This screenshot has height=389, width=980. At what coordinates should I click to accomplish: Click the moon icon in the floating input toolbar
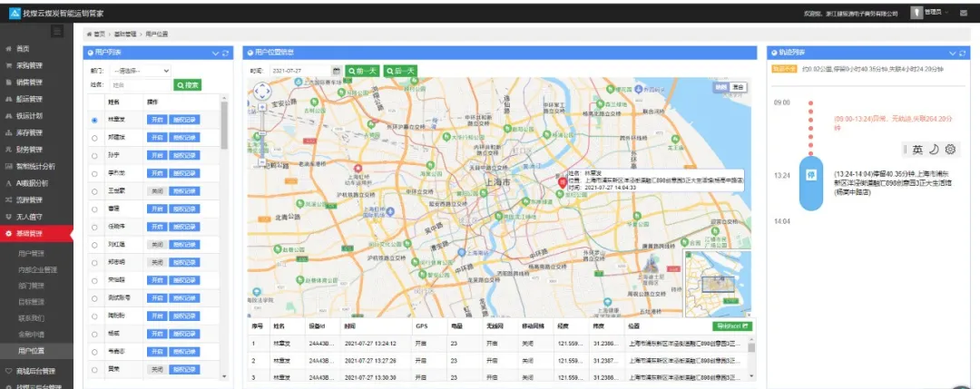pyautogui.click(x=934, y=150)
